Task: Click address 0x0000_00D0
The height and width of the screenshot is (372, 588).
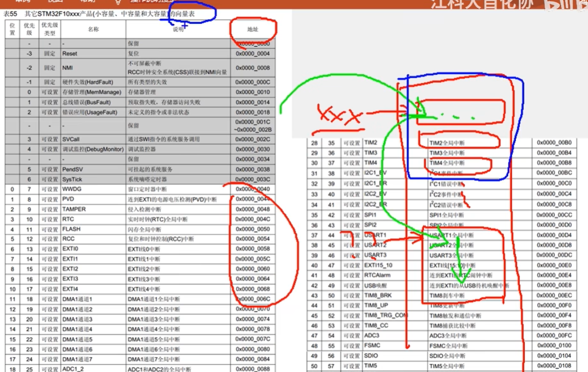Action: (x=554, y=225)
